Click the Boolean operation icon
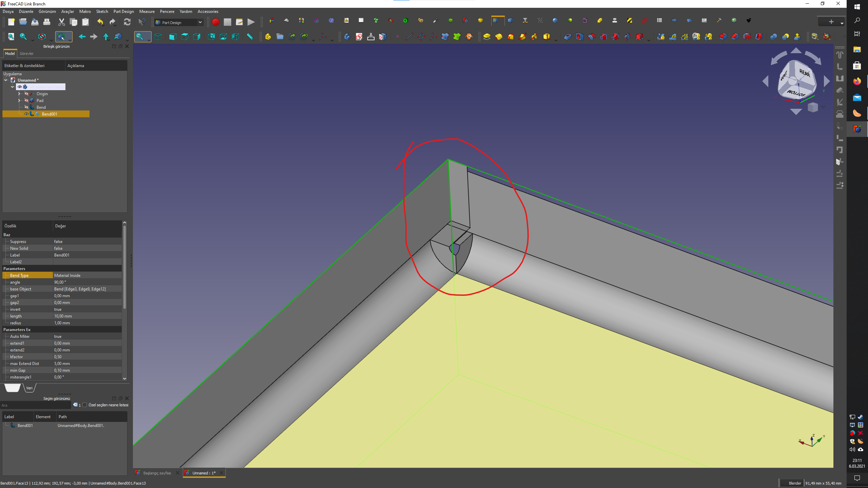Screen dimensions: 868x488 click(x=774, y=37)
